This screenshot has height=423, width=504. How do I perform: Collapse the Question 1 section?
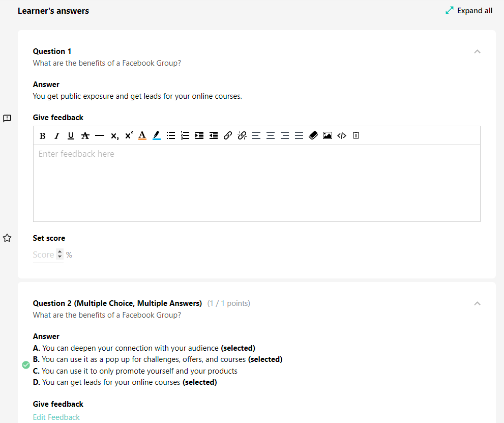pos(477,51)
